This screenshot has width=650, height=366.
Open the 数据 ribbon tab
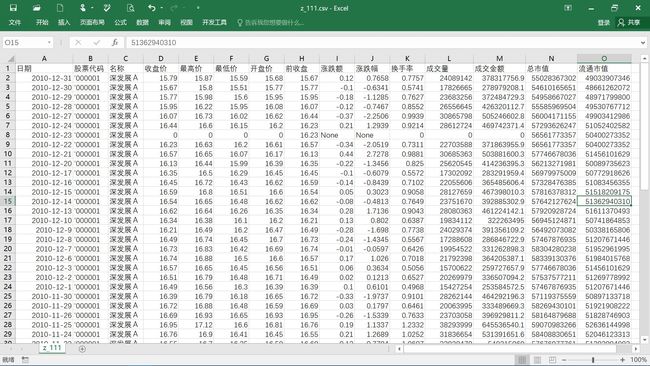point(142,22)
